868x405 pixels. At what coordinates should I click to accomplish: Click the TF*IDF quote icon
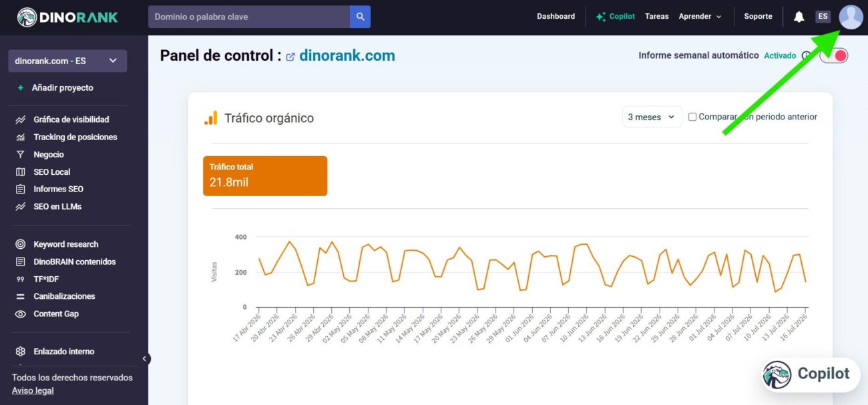20,279
